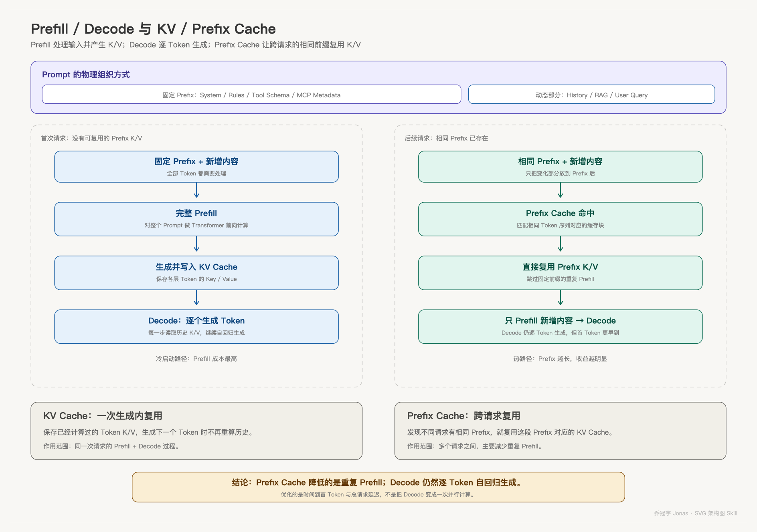Viewport: 757px width, 532px height.
Task: Click the label "首次请求：没有可复用的 Prefix K/V"
Action: [x=91, y=138]
